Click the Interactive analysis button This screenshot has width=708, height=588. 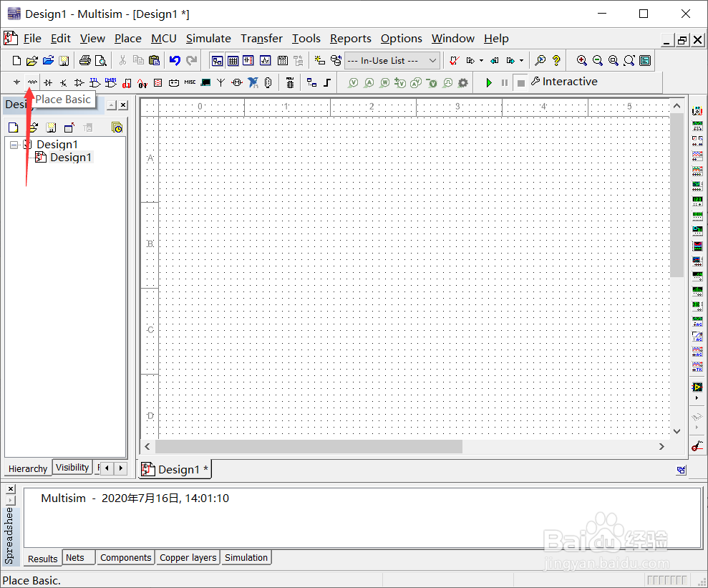click(x=564, y=82)
